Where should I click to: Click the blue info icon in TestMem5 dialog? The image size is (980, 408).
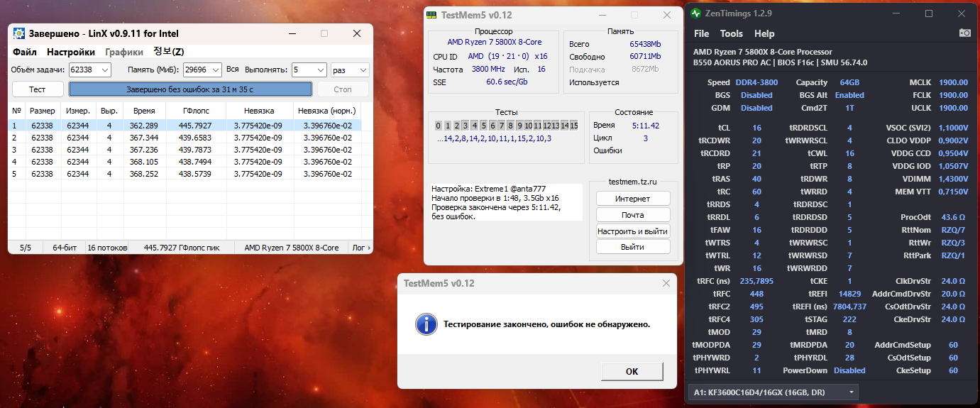click(x=426, y=324)
